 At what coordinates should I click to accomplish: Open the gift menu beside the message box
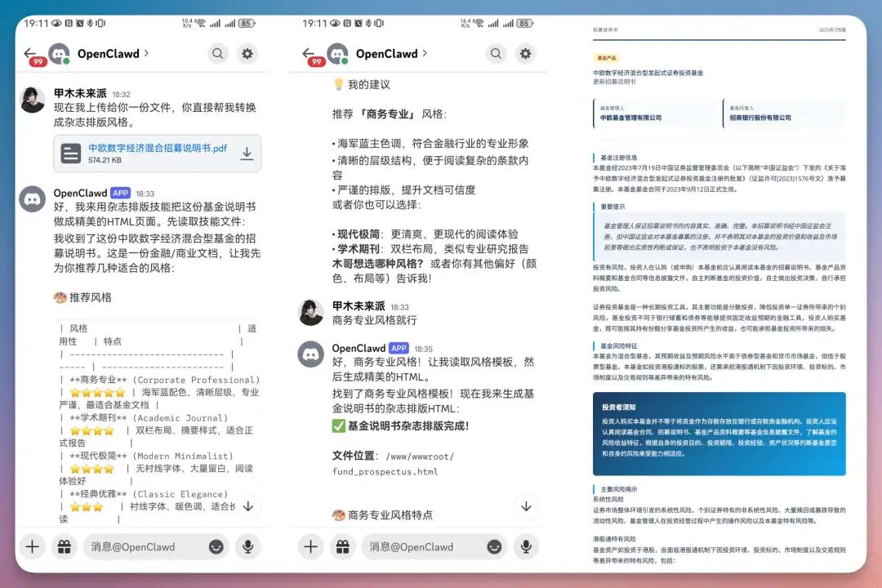click(x=65, y=546)
